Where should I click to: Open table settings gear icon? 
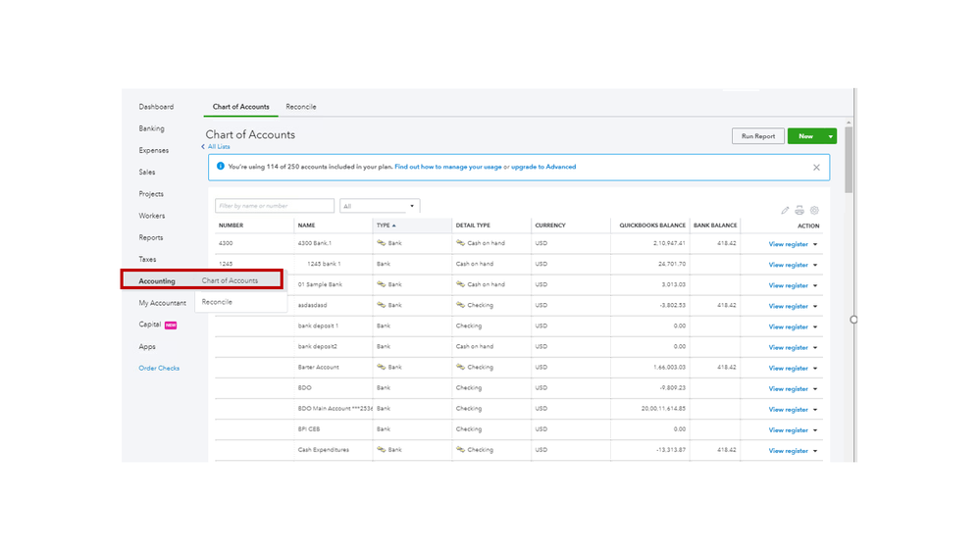point(814,210)
